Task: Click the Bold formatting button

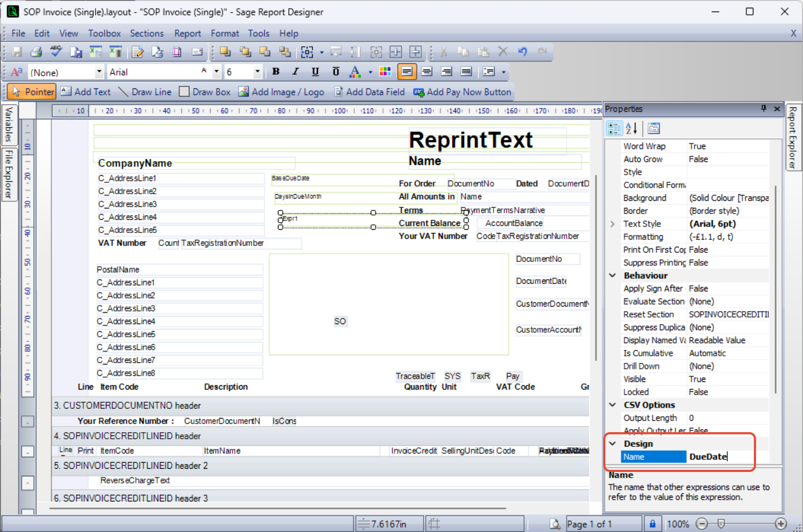Action: (276, 71)
